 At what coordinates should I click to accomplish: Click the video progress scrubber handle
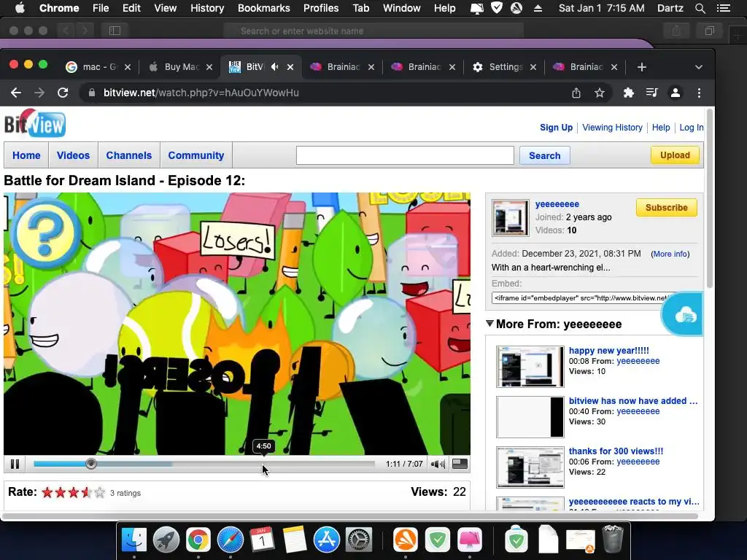pos(91,464)
